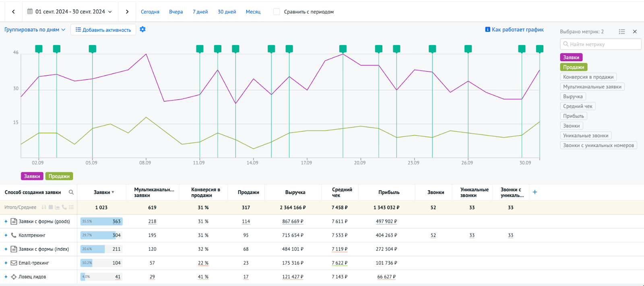644x286 pixels.
Task: Click the phone icon in the 'Итого/Среднее' row
Action: coord(64,208)
